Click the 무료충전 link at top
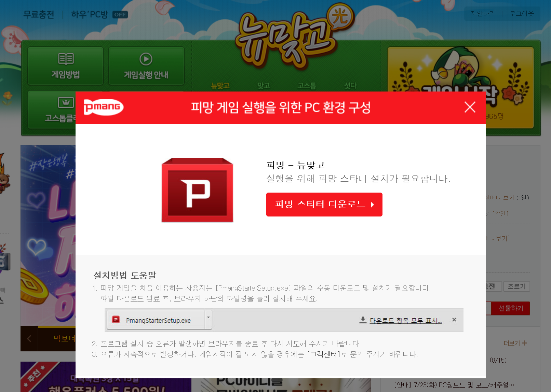The height and width of the screenshot is (392, 551). (39, 15)
